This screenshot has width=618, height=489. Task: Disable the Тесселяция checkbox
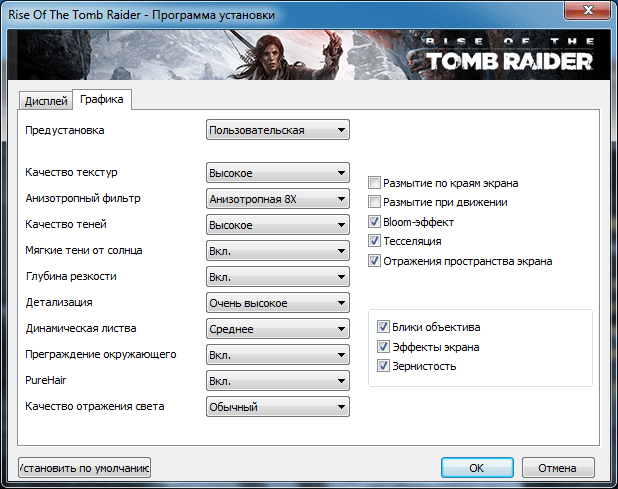coord(374,240)
